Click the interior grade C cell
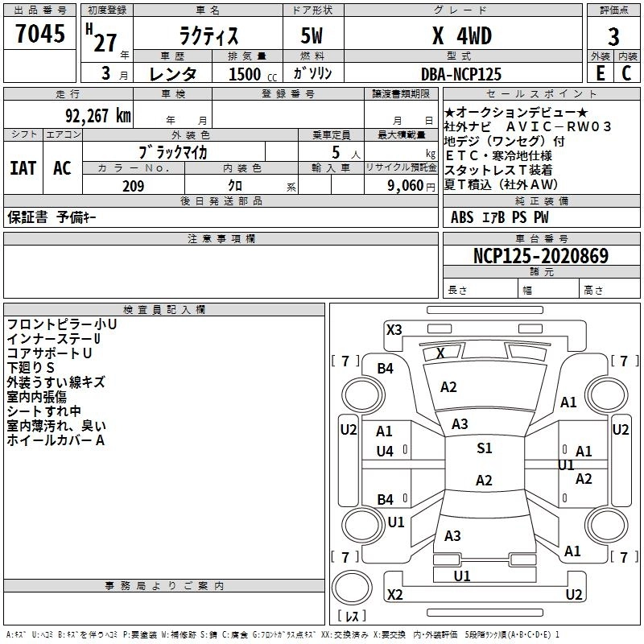The image size is (644, 644). [626, 73]
